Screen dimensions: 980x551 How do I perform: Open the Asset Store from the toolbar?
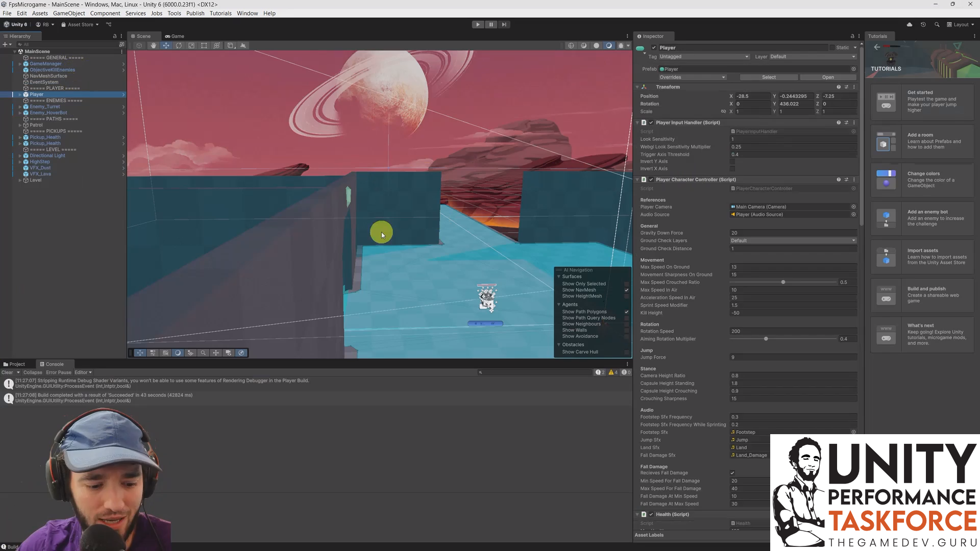pos(79,24)
